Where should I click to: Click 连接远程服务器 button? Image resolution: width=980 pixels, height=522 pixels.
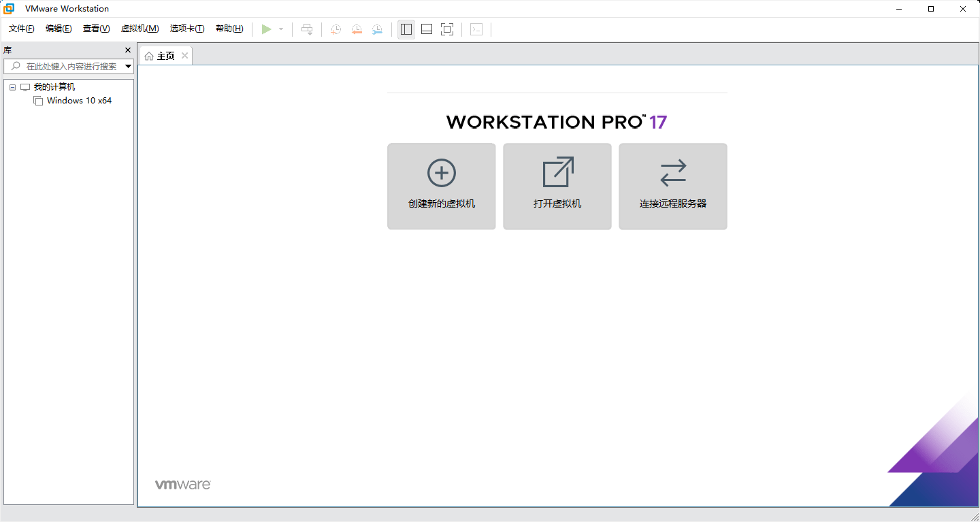673,186
